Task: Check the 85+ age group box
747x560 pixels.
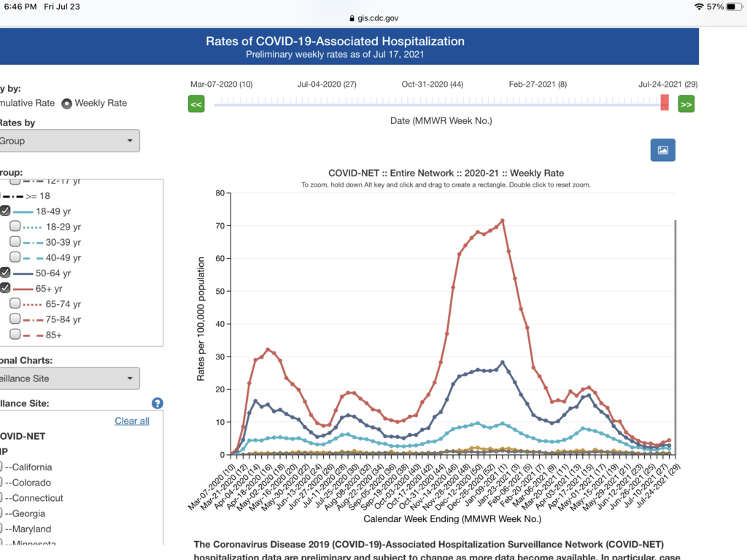Action: pyautogui.click(x=15, y=335)
